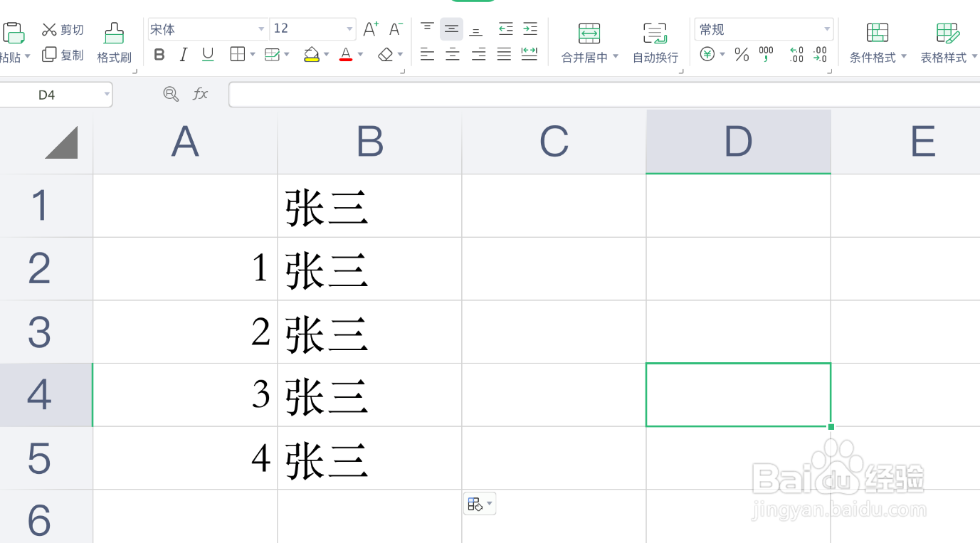Click the Merge and Center (合并居中) icon

click(x=589, y=33)
